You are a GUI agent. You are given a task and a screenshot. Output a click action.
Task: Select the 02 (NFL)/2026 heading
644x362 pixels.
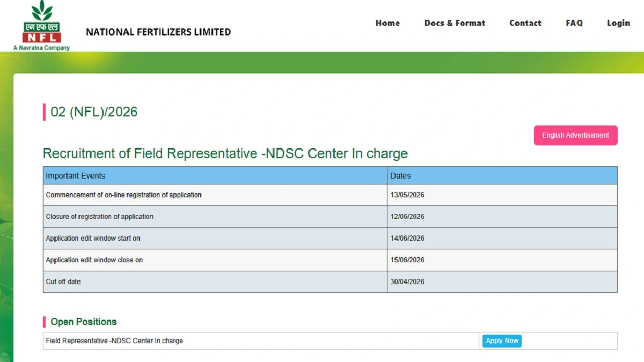click(94, 112)
